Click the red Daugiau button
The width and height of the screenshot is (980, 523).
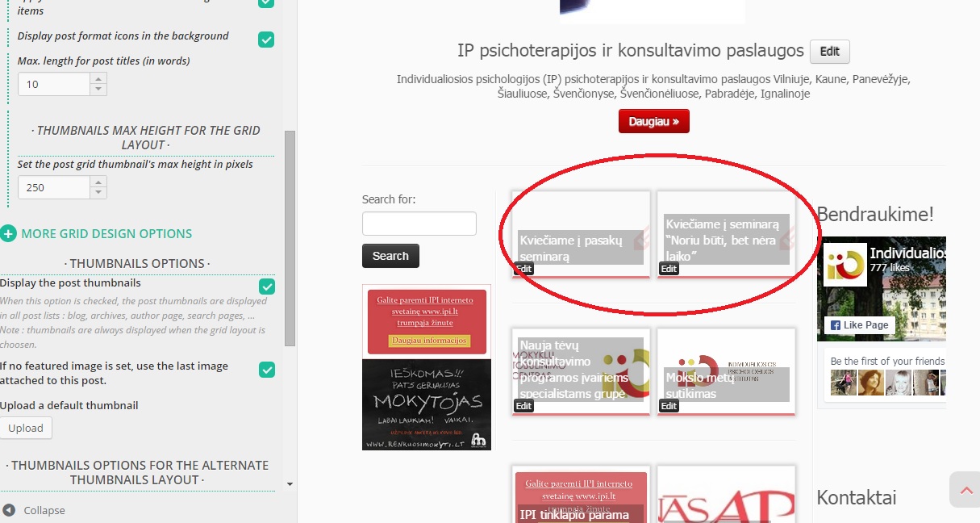click(x=654, y=121)
